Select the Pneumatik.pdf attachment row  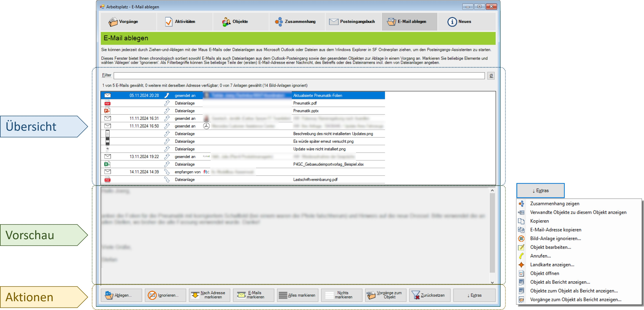(x=243, y=103)
